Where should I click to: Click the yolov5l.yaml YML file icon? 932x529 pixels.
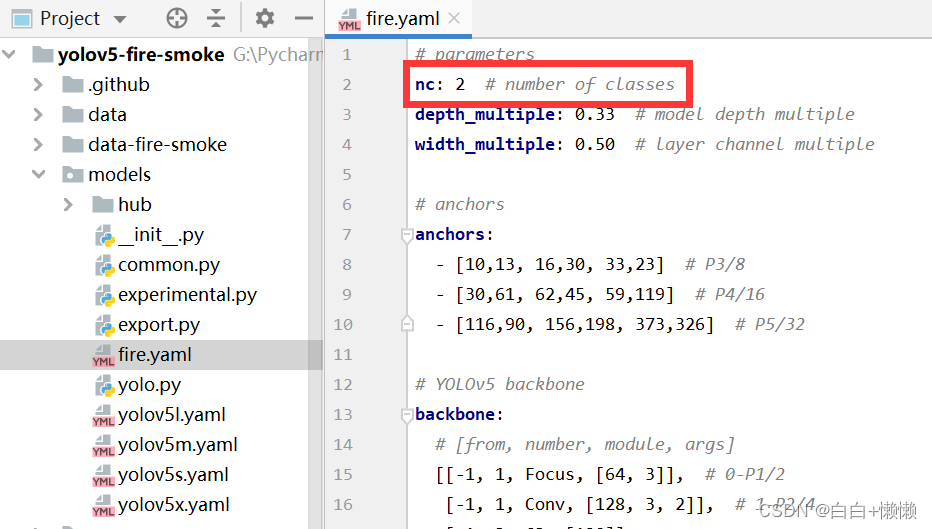pos(103,415)
